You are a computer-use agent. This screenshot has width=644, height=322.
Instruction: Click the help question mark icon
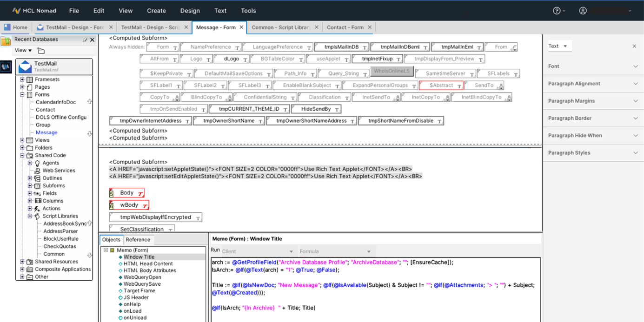coord(557,11)
